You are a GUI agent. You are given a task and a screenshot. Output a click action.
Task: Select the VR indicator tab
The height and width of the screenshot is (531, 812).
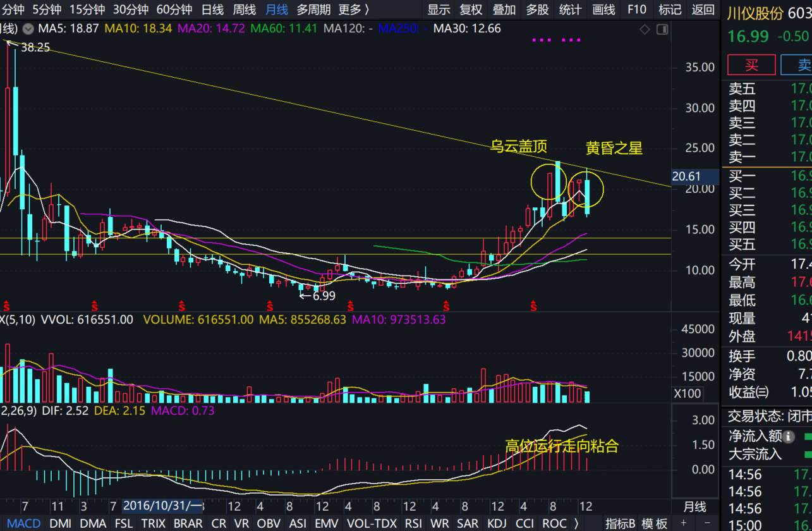click(241, 523)
